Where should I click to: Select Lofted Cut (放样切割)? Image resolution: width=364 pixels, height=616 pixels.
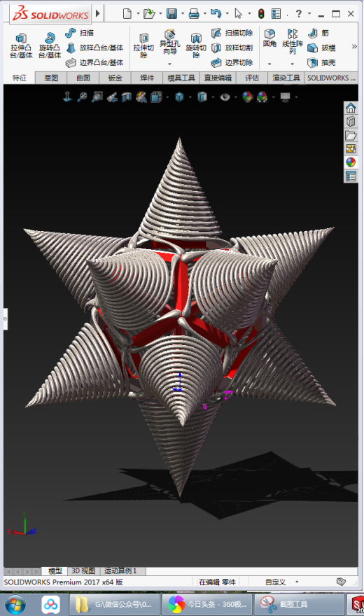click(232, 48)
